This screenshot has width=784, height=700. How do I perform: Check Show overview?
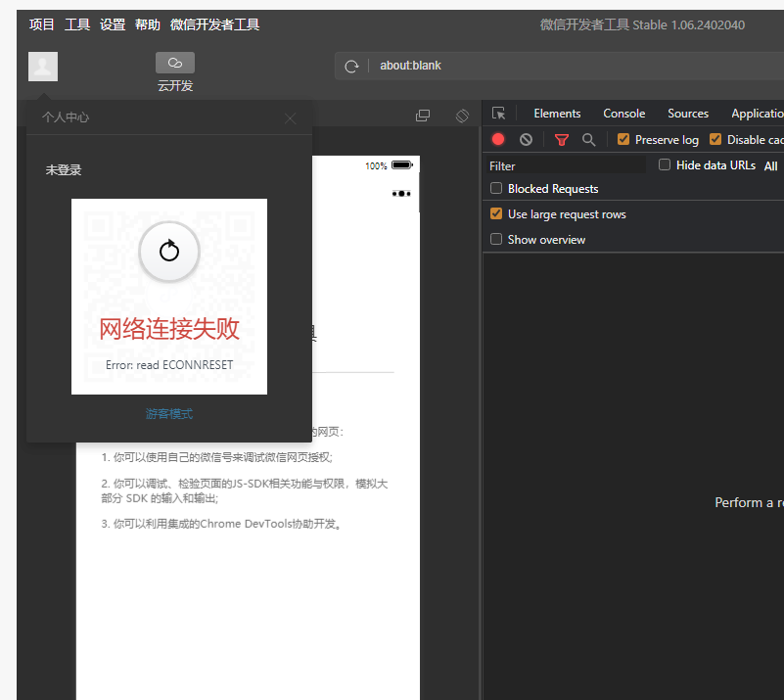click(496, 239)
